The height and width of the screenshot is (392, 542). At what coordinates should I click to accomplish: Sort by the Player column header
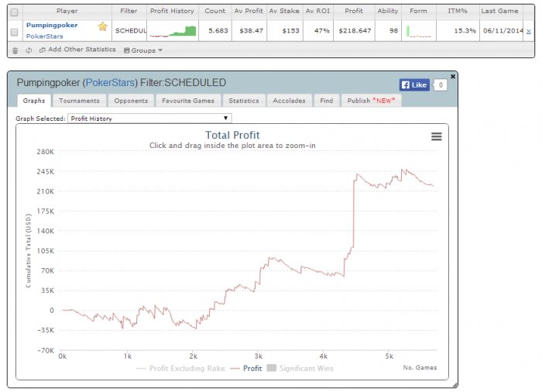[x=67, y=11]
